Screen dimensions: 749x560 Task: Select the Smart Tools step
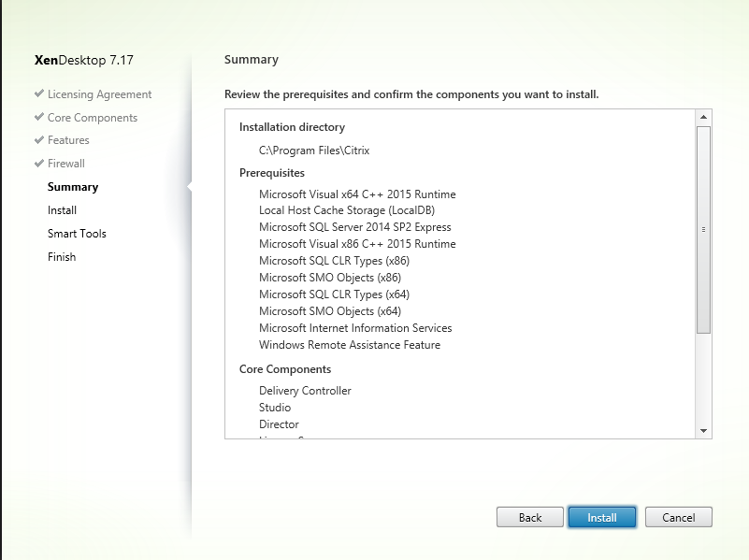click(77, 234)
